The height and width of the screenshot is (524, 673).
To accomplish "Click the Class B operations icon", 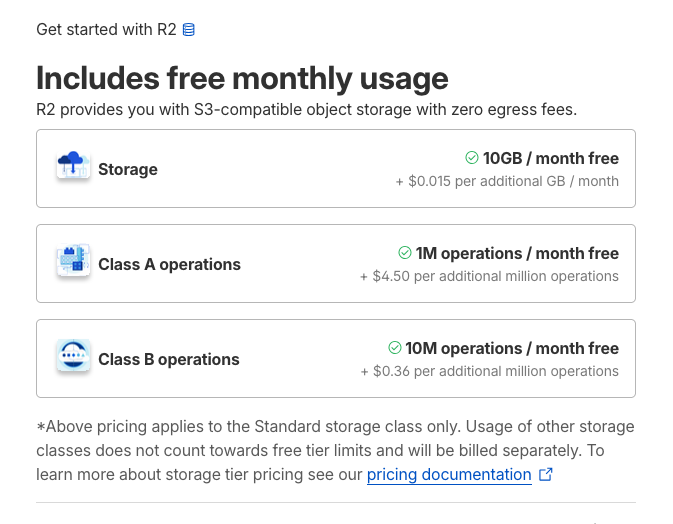I will point(74,357).
